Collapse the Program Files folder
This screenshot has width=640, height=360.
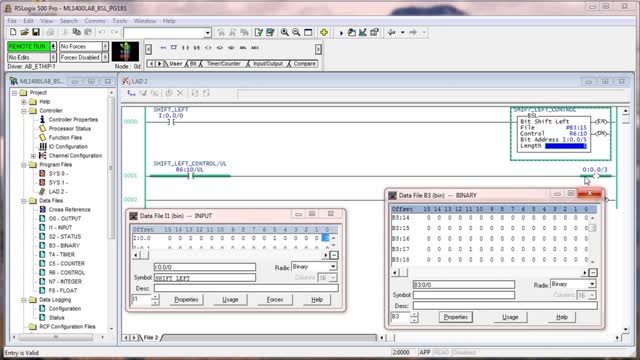tap(24, 164)
